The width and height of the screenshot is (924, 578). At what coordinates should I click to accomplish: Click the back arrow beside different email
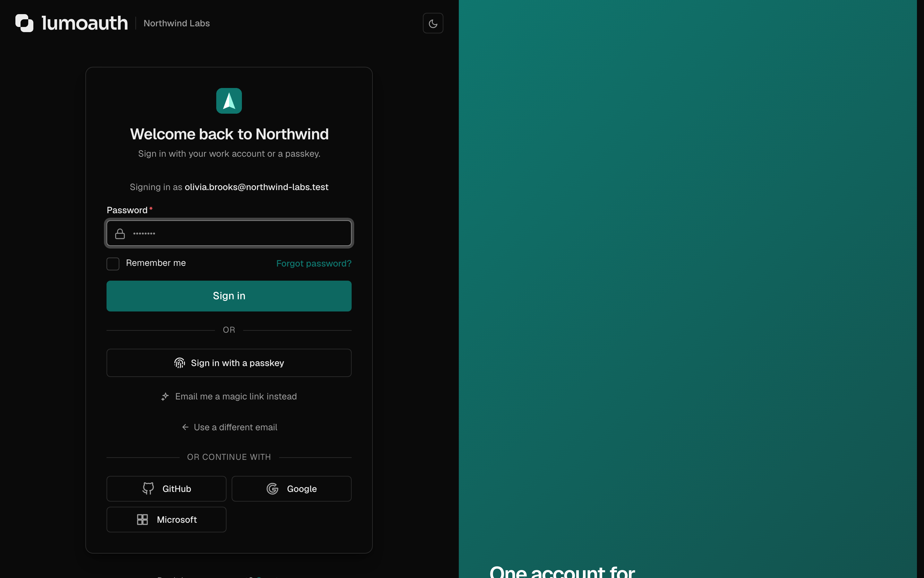coord(185,427)
